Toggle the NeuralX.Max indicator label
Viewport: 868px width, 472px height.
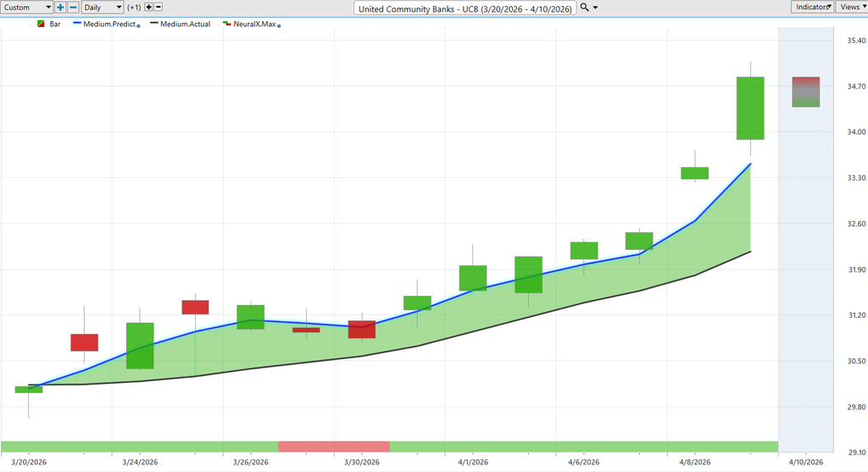(253, 25)
